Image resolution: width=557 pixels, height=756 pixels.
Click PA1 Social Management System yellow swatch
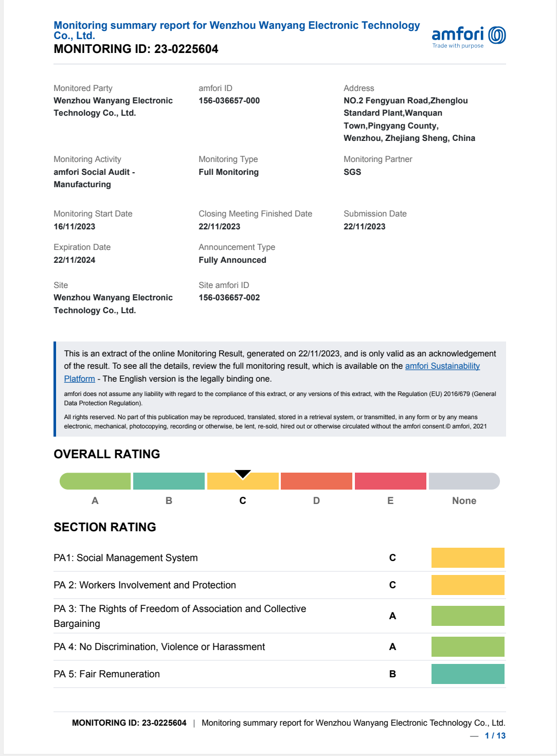(468, 558)
